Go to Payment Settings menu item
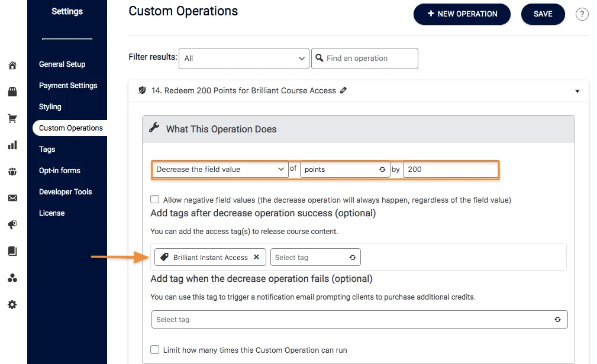597x364 pixels. 68,86
